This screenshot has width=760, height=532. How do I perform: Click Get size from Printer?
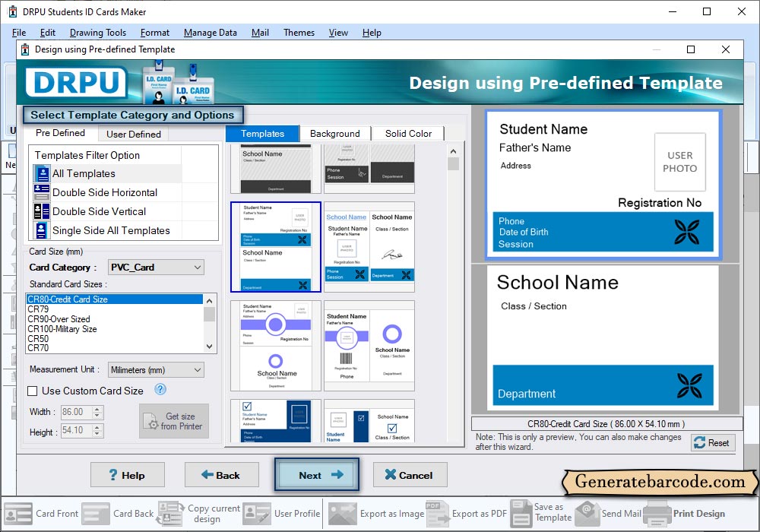pyautogui.click(x=174, y=421)
